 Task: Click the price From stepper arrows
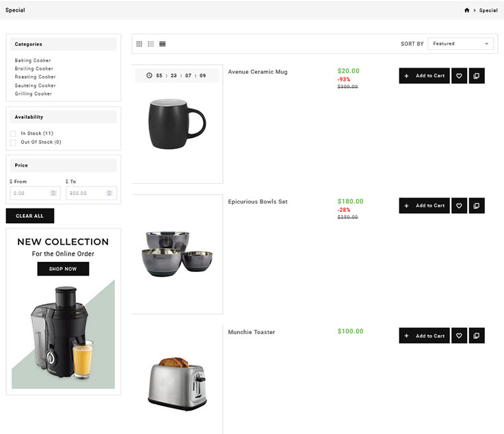(54, 193)
